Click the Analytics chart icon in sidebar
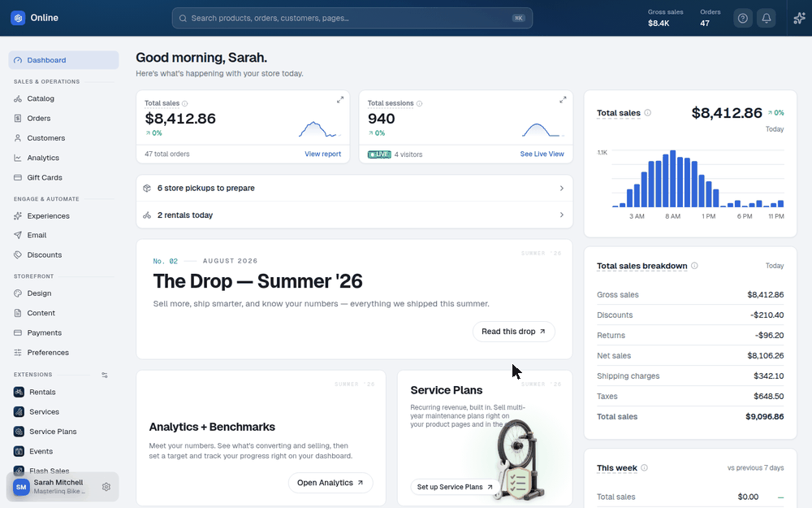 (18, 158)
